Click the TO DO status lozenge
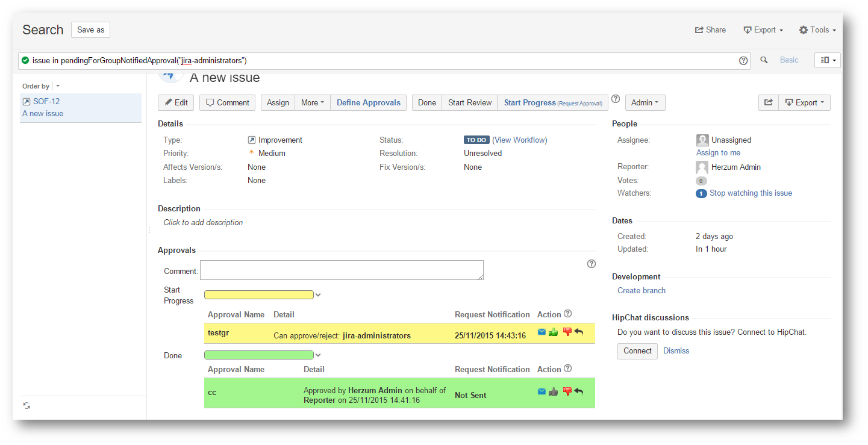This screenshot has height=445, width=868. tap(476, 140)
